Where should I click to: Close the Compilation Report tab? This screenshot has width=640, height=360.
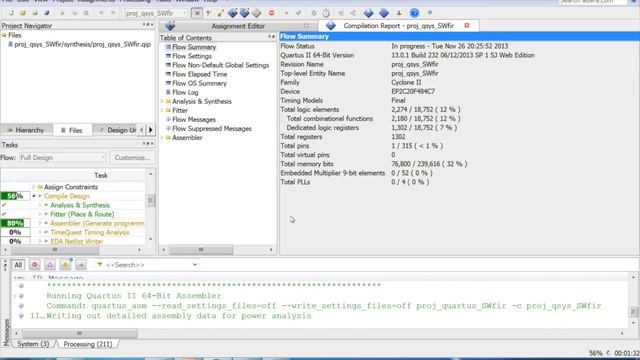[x=467, y=25]
